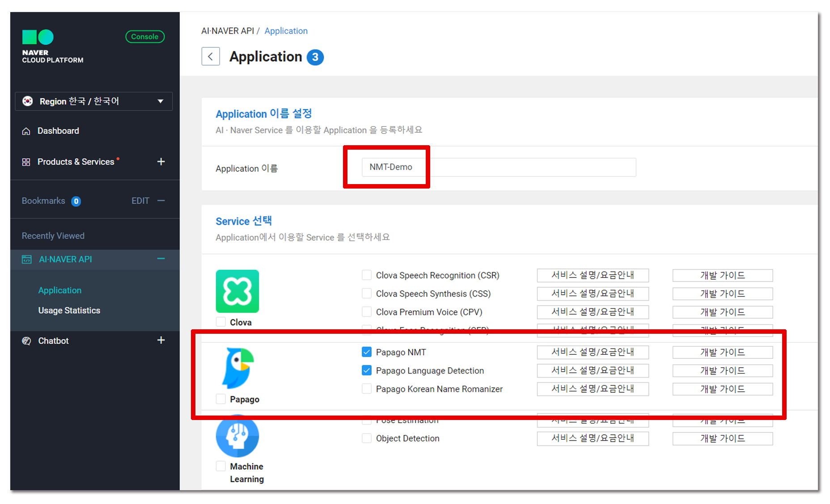Expand the Chatbot section
The height and width of the screenshot is (504, 830).
click(x=161, y=340)
